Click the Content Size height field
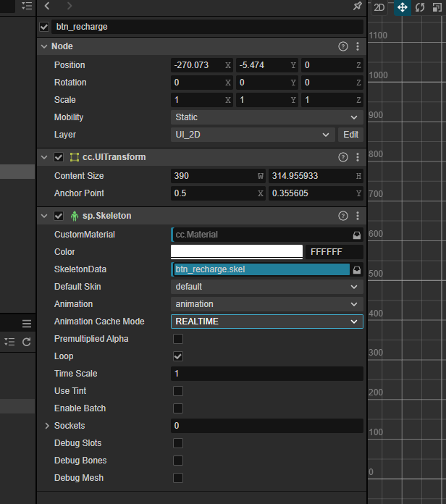 316,176
